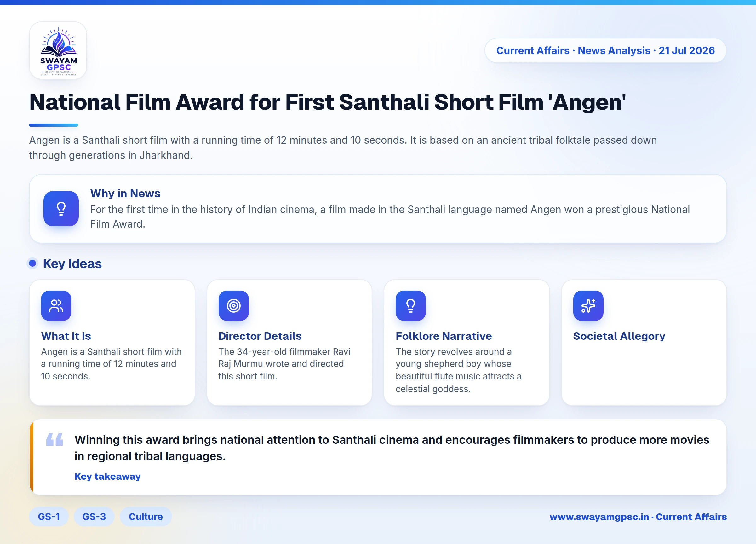This screenshot has width=756, height=544.
Task: Click the Why in News lightbulb icon
Action: [61, 208]
